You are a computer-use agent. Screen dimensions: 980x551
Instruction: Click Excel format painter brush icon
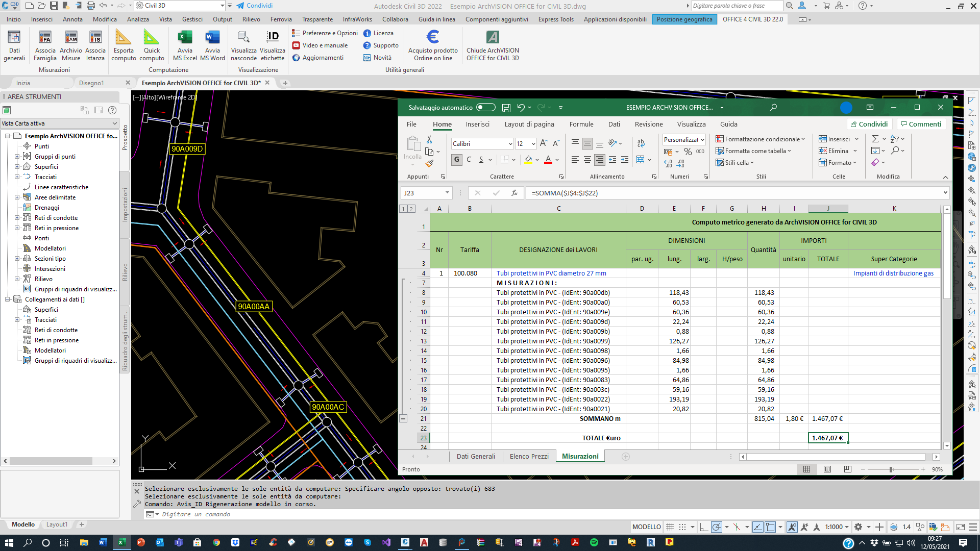(429, 164)
